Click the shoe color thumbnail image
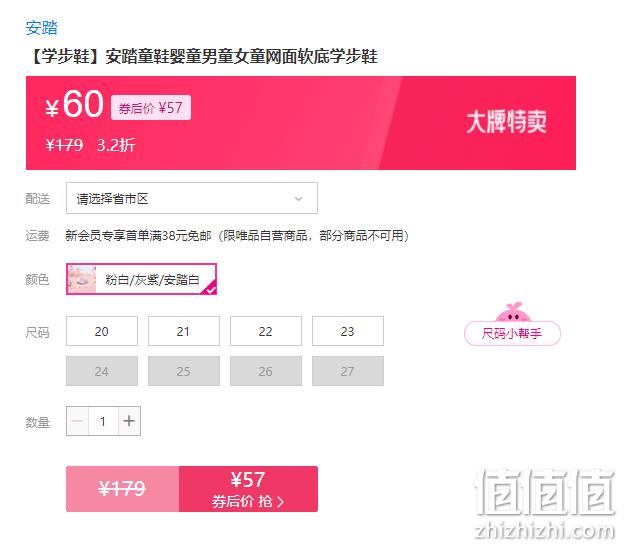 click(x=82, y=279)
